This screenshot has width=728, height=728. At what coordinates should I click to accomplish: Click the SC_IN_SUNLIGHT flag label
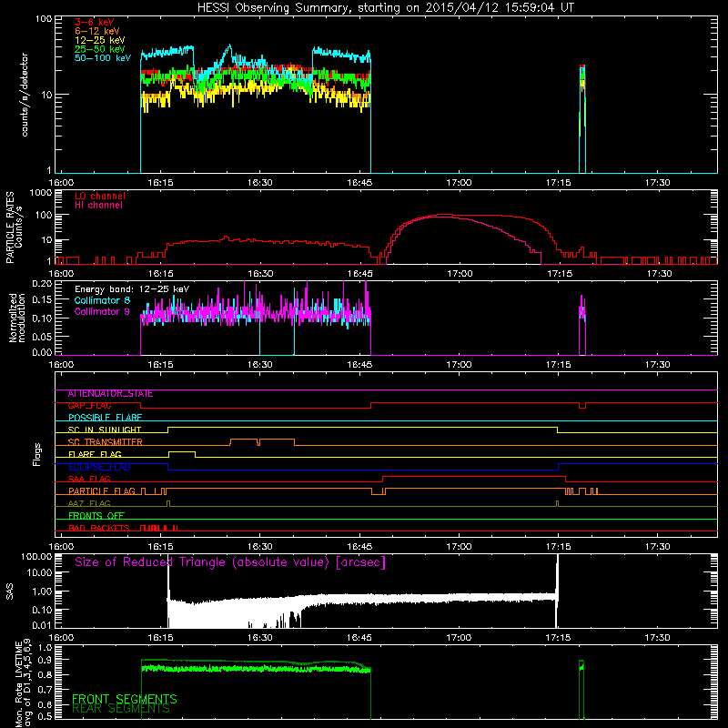pyautogui.click(x=105, y=430)
